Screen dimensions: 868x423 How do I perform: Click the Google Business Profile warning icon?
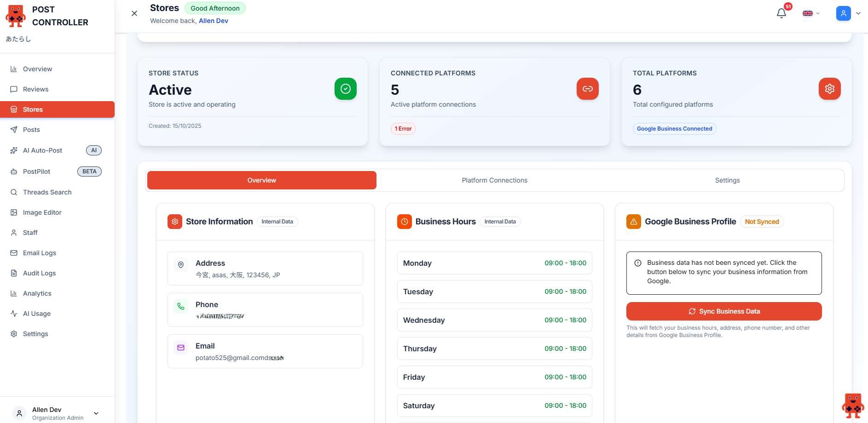coord(633,222)
